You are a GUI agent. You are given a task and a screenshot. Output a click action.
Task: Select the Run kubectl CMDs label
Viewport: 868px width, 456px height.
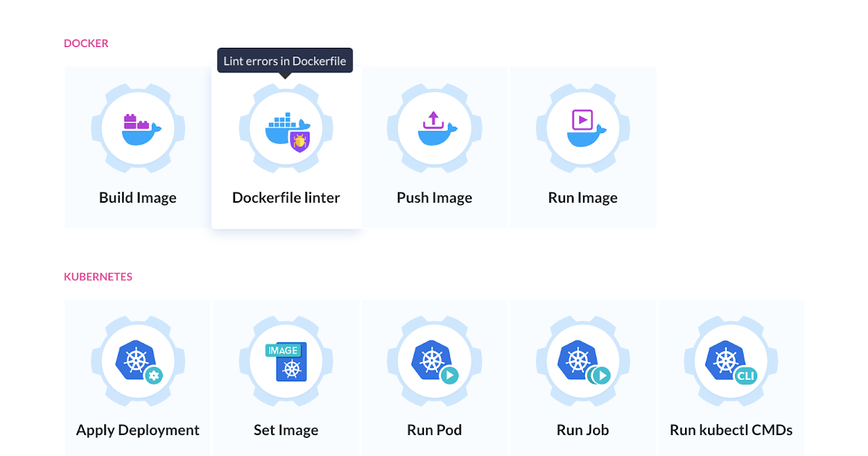731,430
